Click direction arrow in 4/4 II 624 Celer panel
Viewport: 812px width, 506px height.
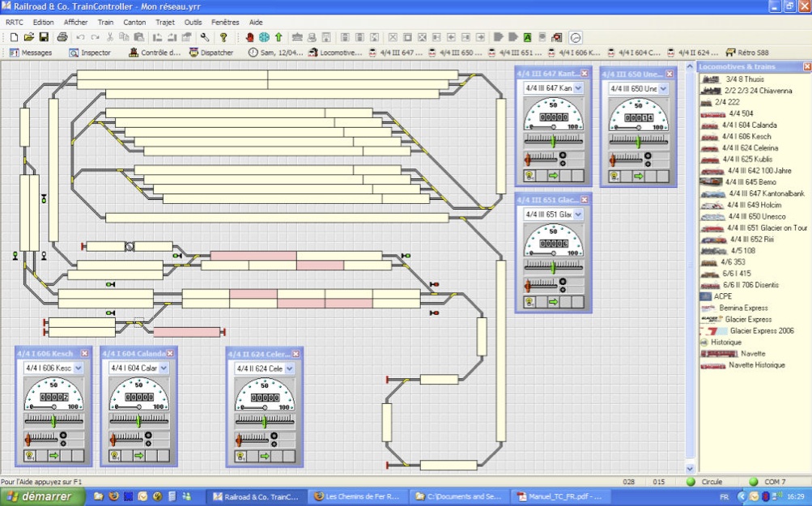click(265, 457)
